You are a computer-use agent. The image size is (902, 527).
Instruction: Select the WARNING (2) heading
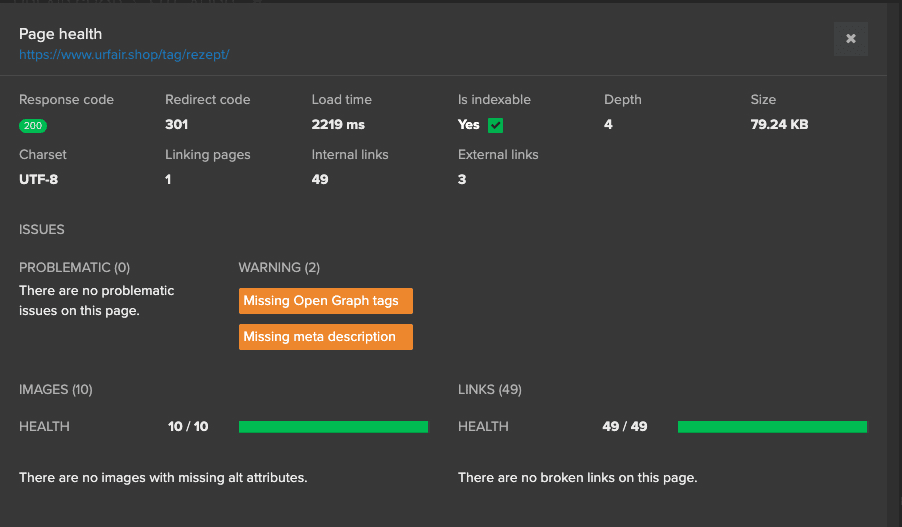(279, 267)
